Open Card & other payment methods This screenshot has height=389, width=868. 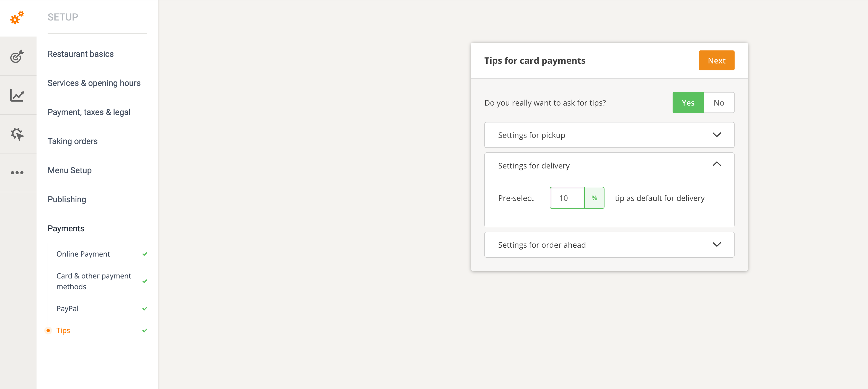click(94, 281)
